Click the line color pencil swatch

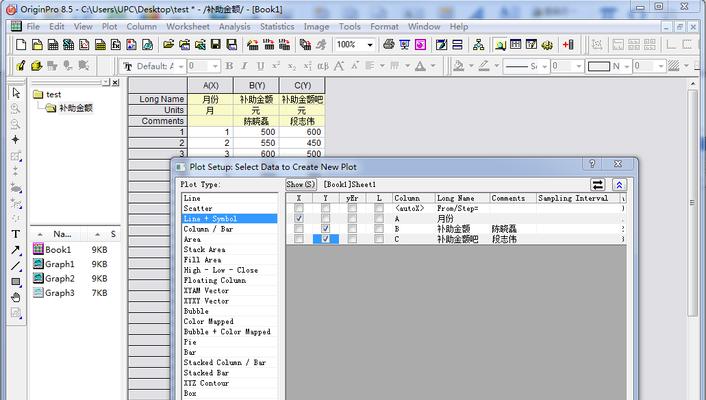pos(484,66)
